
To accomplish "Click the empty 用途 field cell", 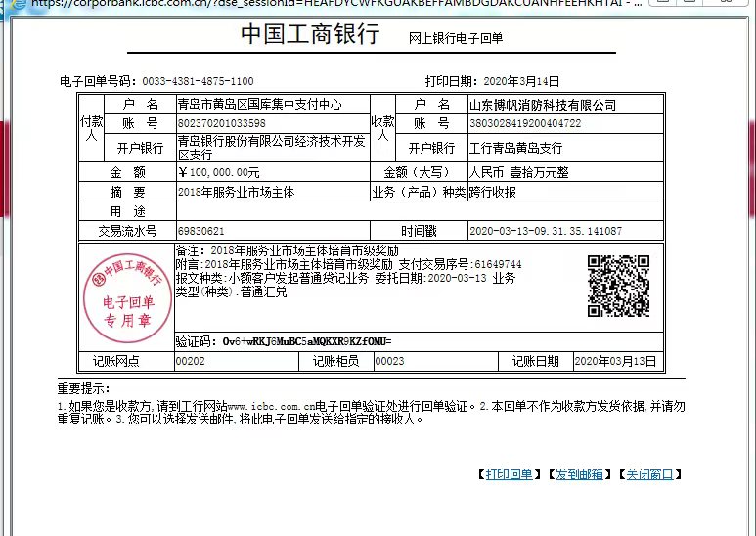I will point(420,211).
